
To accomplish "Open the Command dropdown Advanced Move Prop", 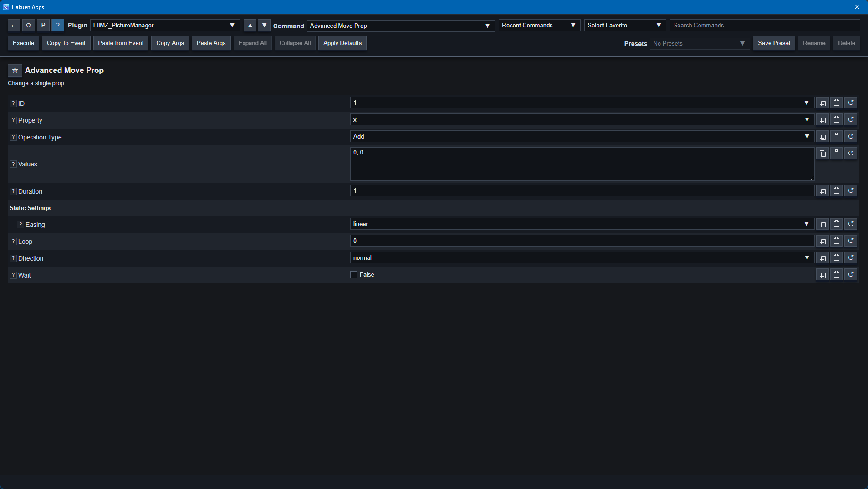I will pos(401,26).
